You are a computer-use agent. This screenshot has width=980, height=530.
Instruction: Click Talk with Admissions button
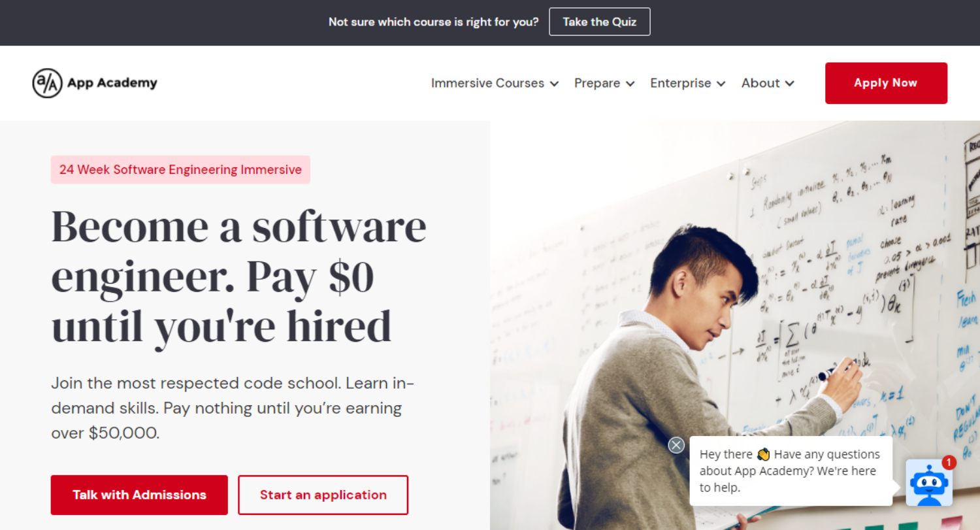click(x=139, y=495)
